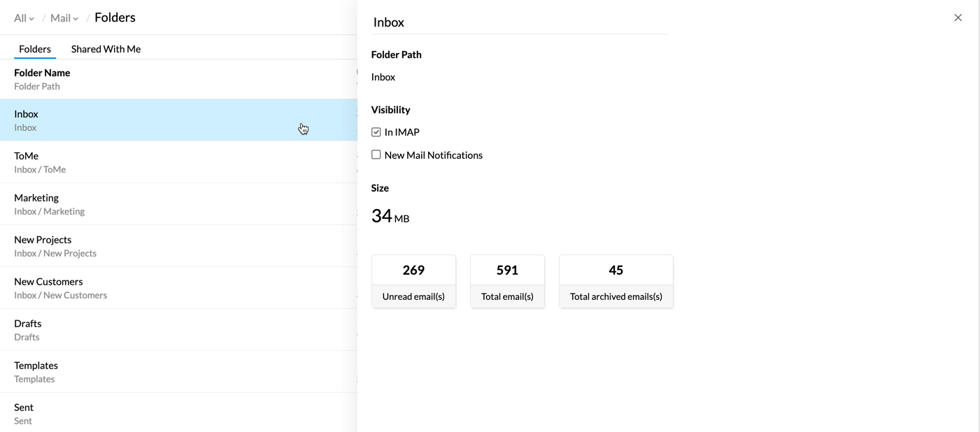
Task: Toggle the In IMAP checkbox
Action: (x=376, y=132)
